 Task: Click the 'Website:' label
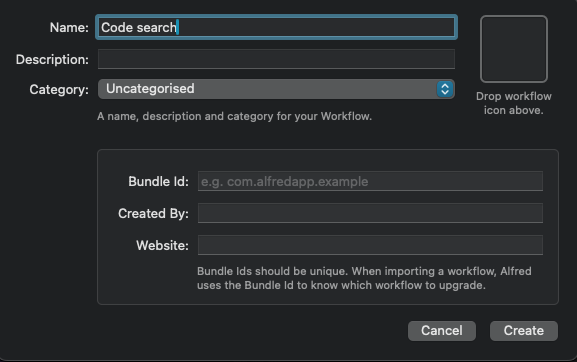coord(162,245)
